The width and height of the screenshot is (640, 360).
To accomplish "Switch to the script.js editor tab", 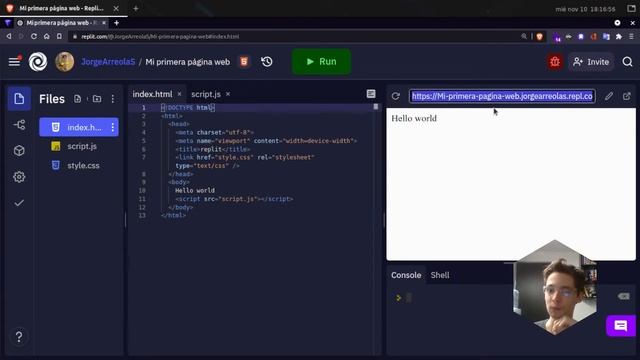I will point(206,94).
